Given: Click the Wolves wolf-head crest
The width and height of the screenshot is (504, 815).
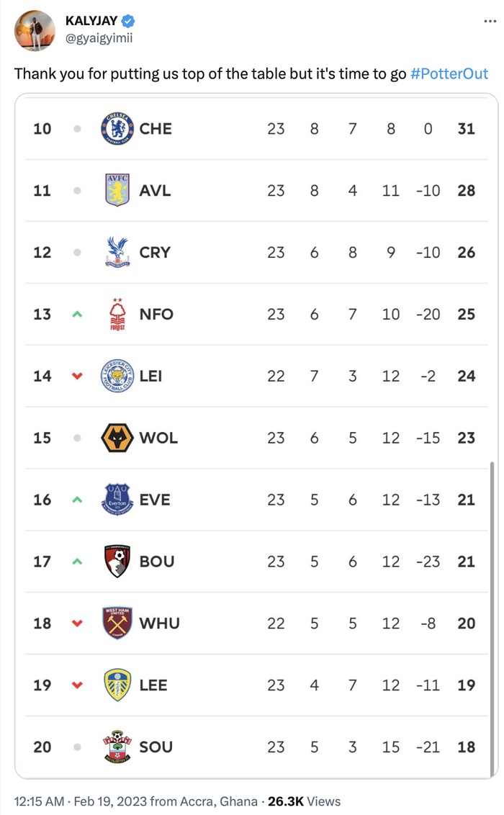Looking at the screenshot, I should point(117,438).
